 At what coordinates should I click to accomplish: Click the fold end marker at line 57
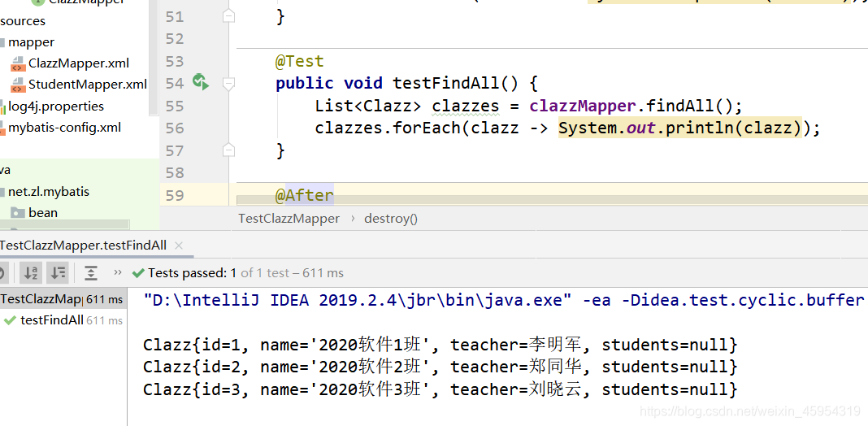[x=228, y=150]
